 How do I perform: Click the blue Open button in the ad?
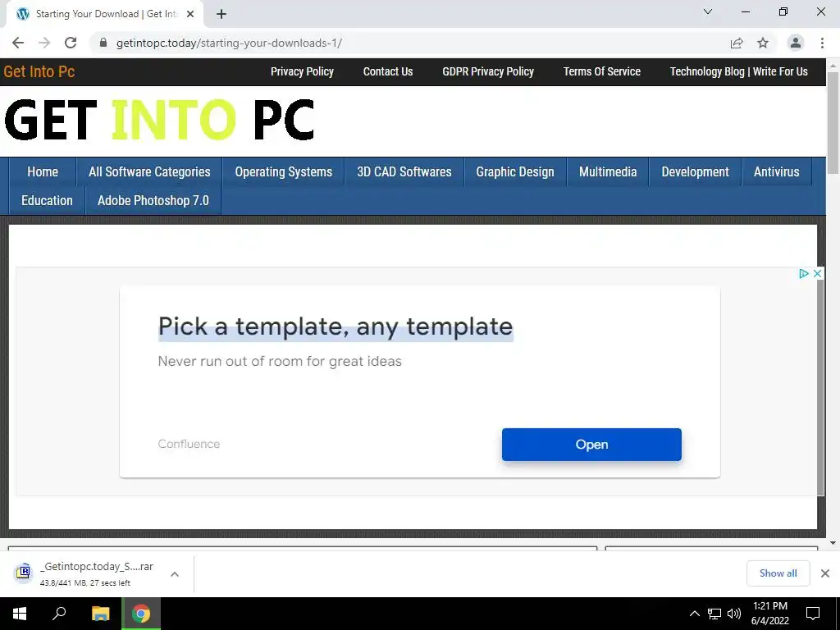591,445
